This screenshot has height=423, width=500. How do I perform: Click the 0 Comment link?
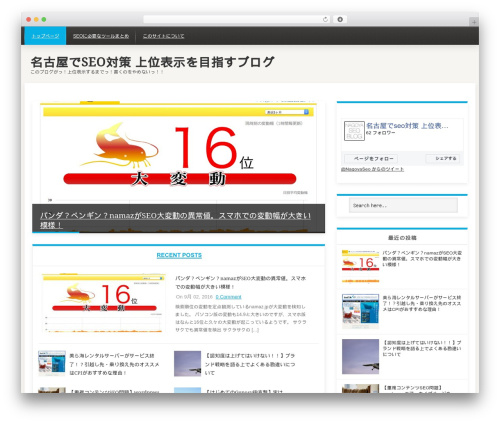pyautogui.click(x=228, y=297)
